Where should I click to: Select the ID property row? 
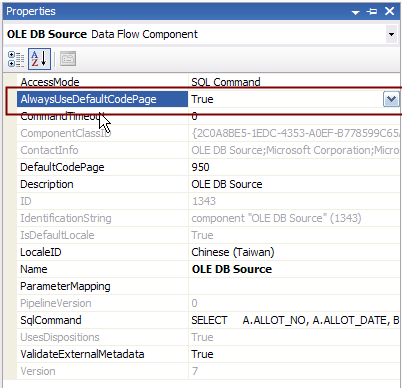[x=208, y=201]
